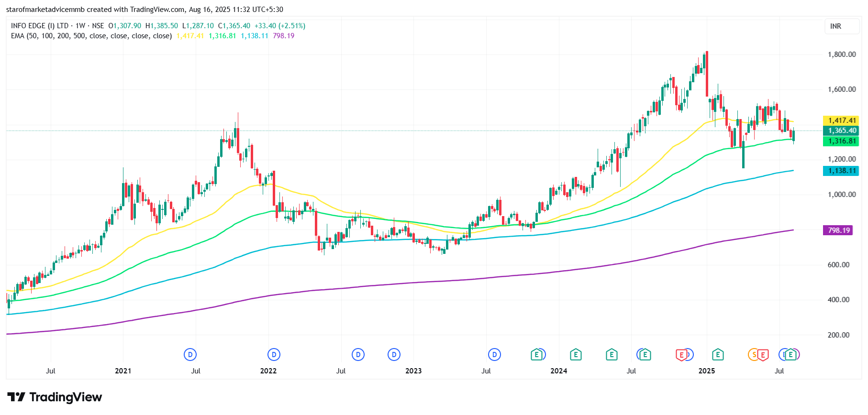Select the 1,365.40 last price tag on axis

coord(841,131)
